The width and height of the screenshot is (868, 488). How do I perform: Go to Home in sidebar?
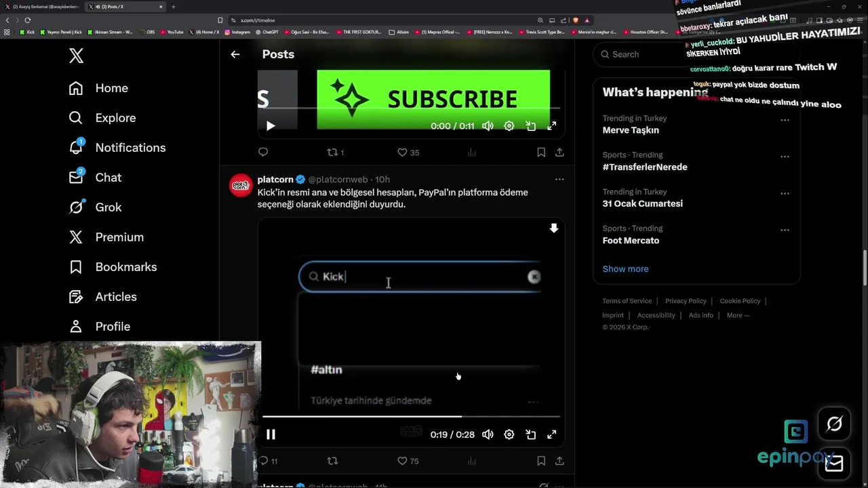[98, 88]
